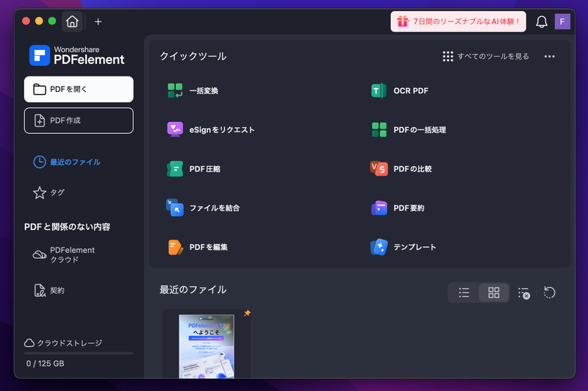
Task: Click the PDFを編集 tool icon
Action: [175, 247]
